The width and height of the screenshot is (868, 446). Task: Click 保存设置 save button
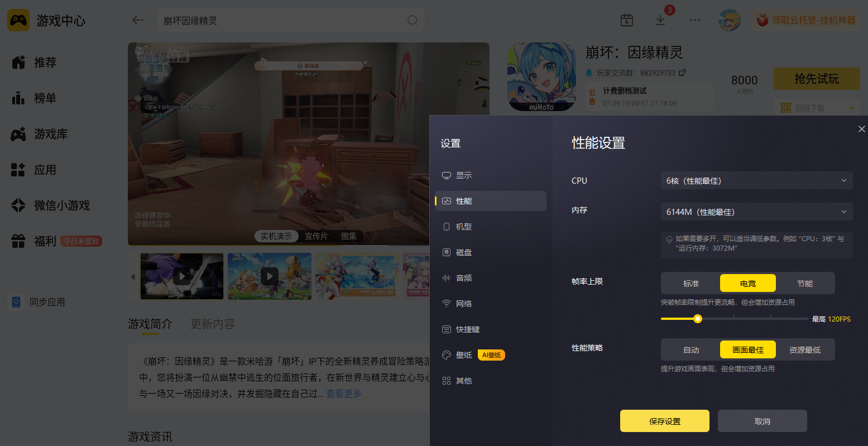point(665,421)
